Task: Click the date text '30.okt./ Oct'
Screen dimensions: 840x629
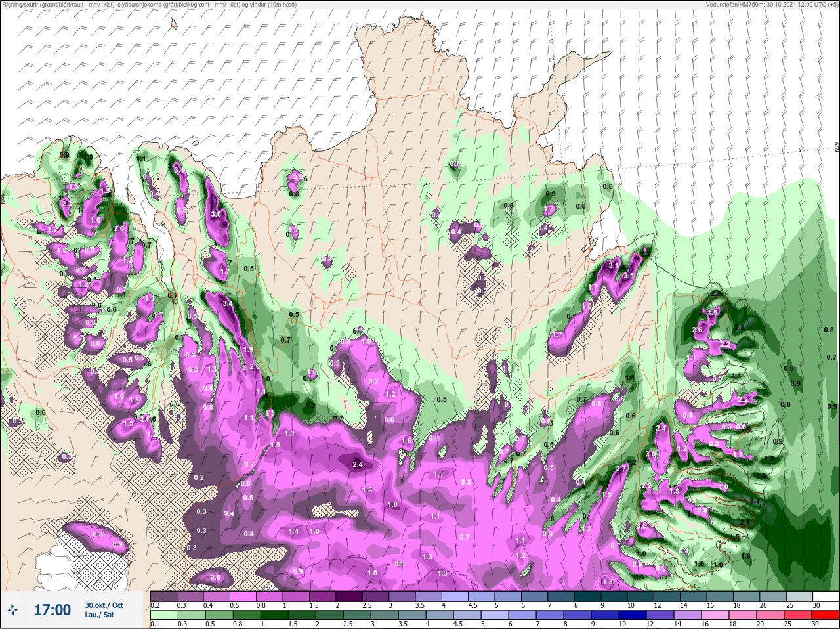Action: point(104,605)
